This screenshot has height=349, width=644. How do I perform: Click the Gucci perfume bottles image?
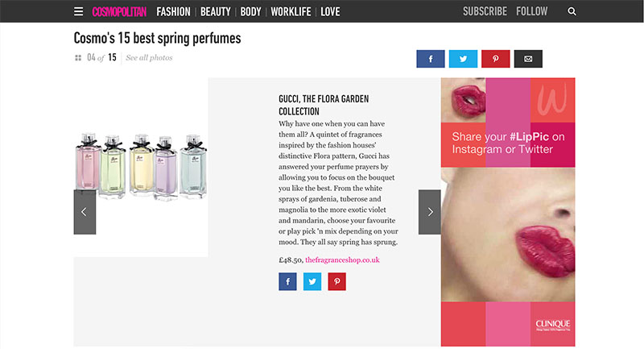point(141,167)
